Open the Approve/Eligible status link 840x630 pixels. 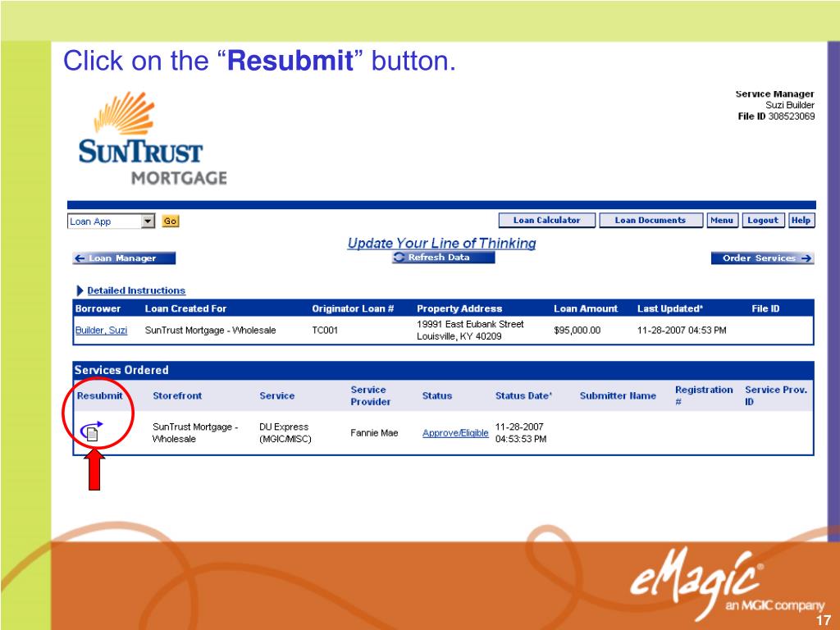tap(455, 433)
